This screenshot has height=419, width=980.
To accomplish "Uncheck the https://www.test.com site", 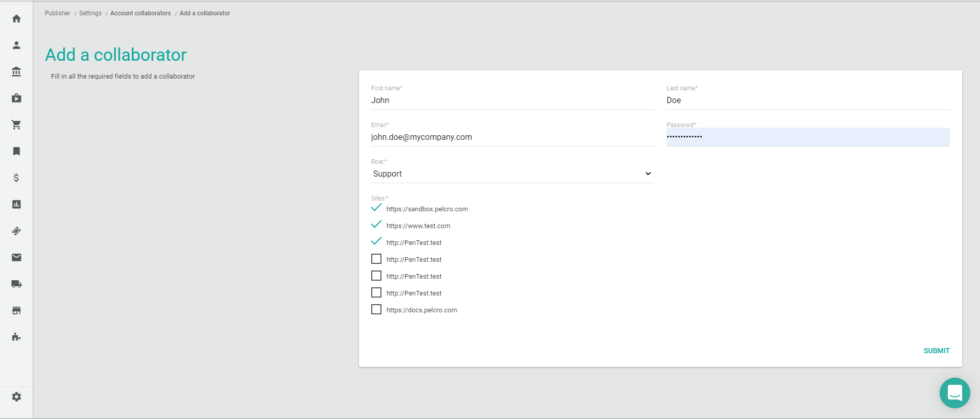I will 376,225.
